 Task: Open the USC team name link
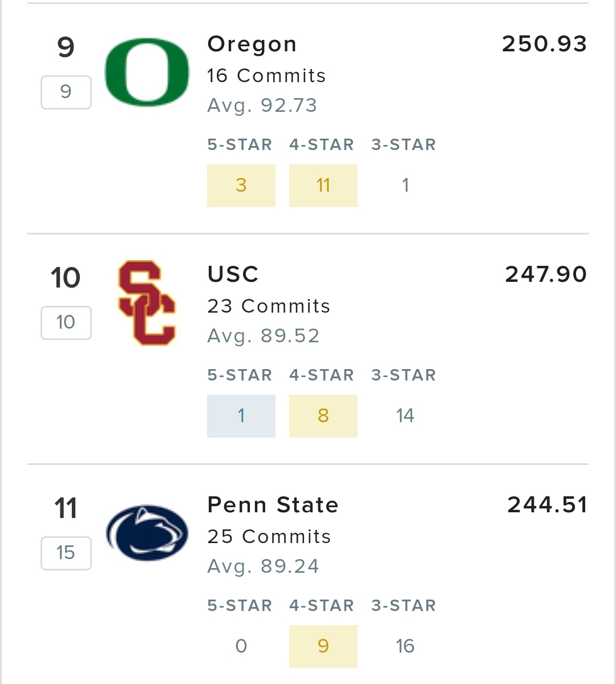click(233, 274)
